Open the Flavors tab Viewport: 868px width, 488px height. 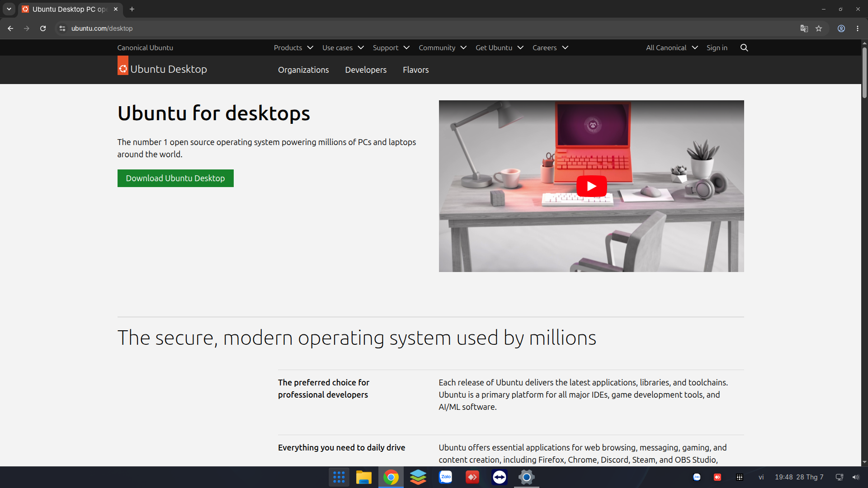[x=416, y=70]
